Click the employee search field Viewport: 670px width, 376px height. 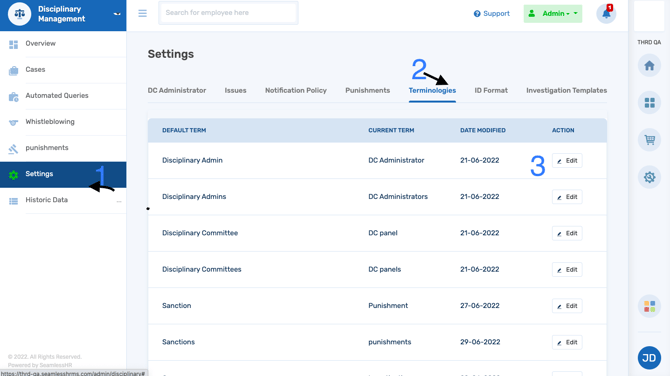(228, 13)
